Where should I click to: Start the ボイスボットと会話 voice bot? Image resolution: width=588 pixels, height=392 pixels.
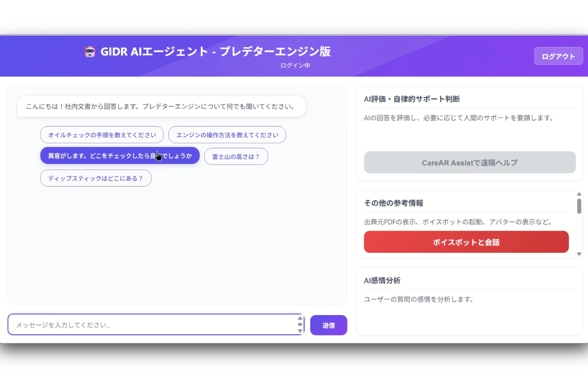(x=466, y=242)
